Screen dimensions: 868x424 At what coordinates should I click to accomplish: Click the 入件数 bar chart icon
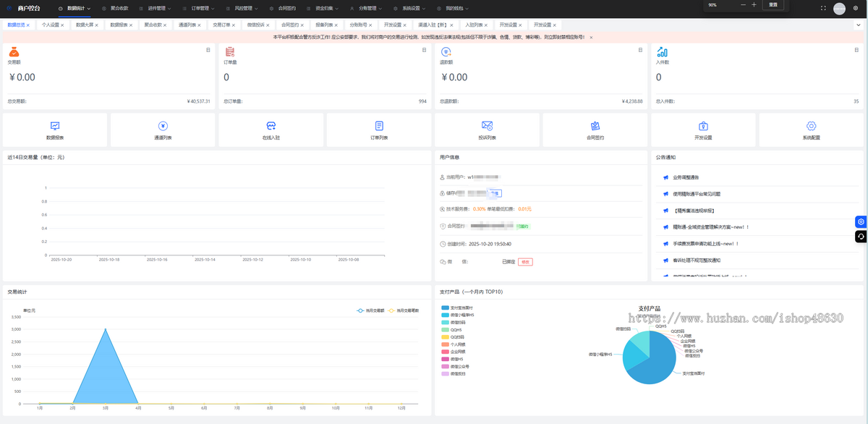662,52
